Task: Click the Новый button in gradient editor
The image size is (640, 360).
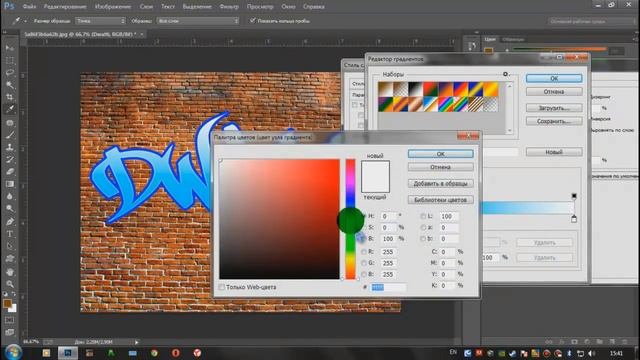Action: [554, 152]
